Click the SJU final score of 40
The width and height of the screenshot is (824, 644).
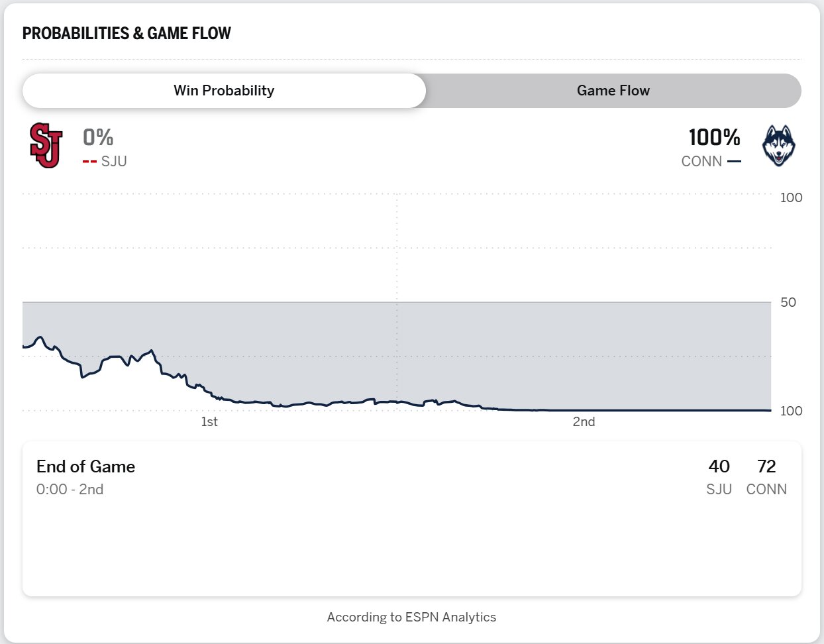719,467
